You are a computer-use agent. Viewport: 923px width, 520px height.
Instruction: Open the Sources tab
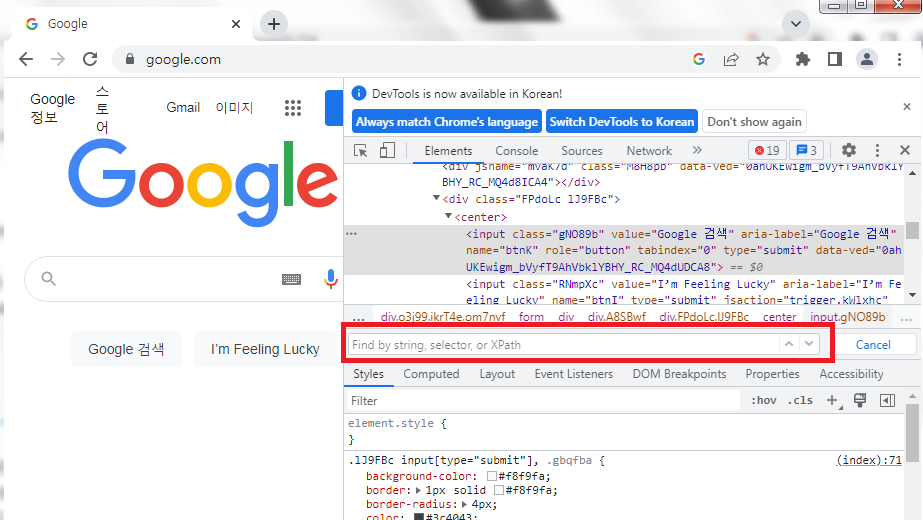point(582,151)
